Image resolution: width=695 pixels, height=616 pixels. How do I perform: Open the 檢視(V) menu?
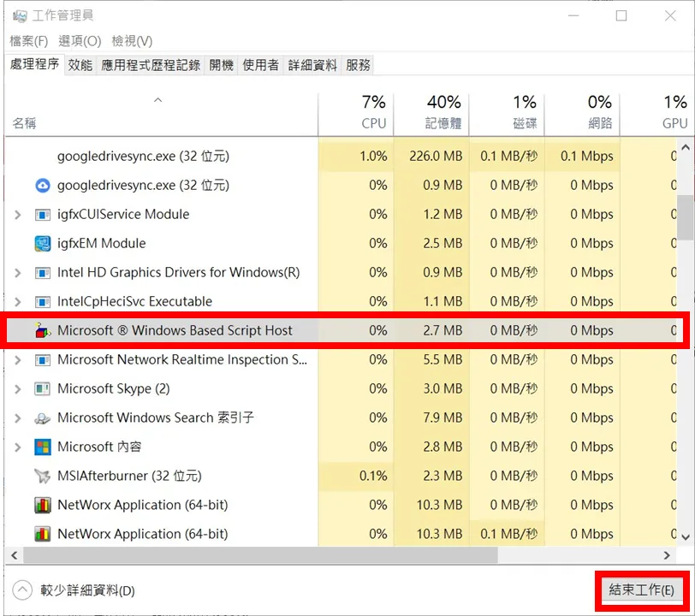tap(132, 41)
